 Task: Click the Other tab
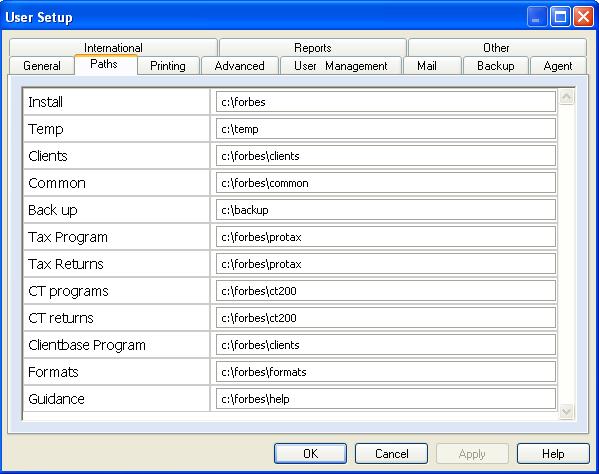[x=496, y=47]
